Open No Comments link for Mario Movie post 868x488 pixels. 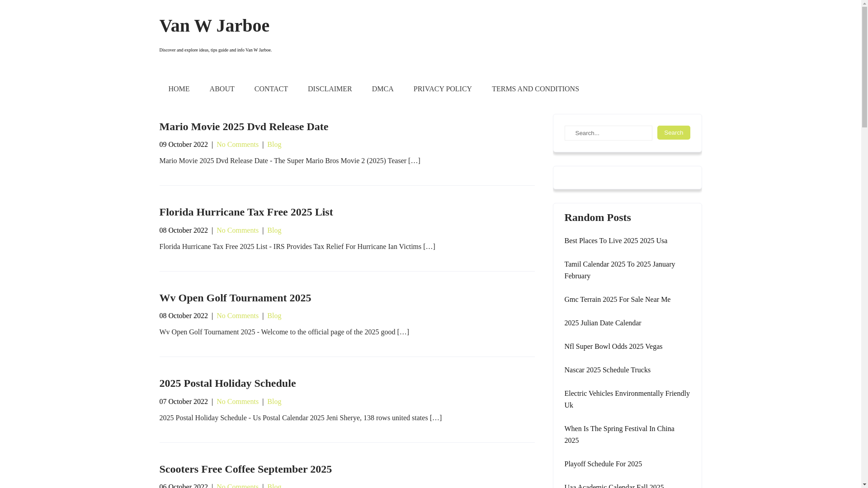pyautogui.click(x=238, y=145)
